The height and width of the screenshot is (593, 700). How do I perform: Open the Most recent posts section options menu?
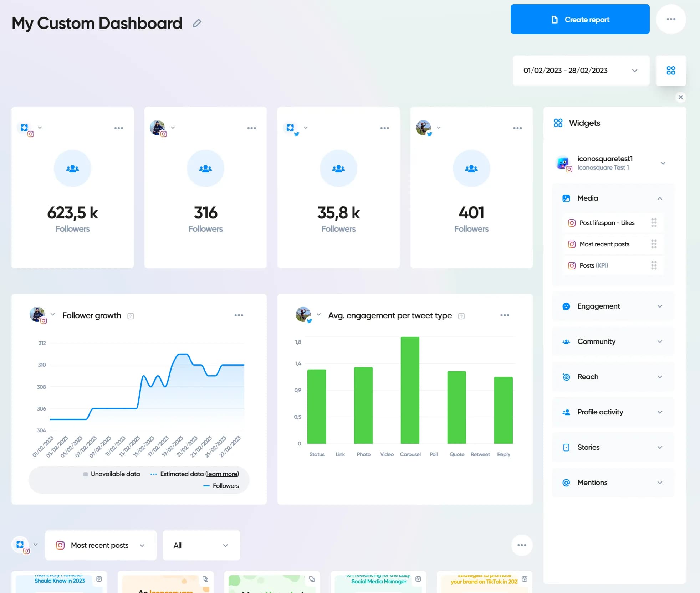coord(521,545)
